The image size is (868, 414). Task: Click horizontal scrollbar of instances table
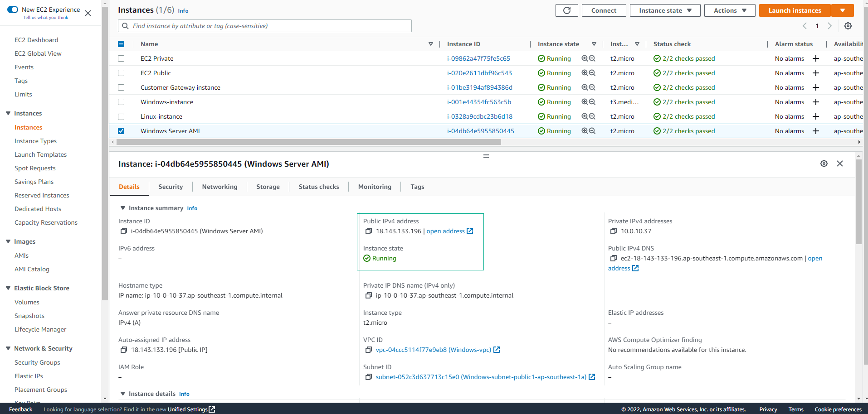(309, 142)
